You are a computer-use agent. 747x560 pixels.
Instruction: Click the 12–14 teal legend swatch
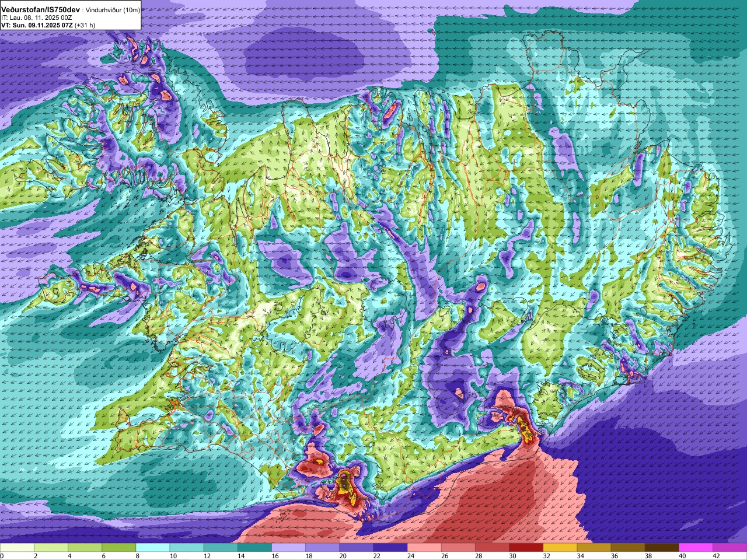(221, 548)
